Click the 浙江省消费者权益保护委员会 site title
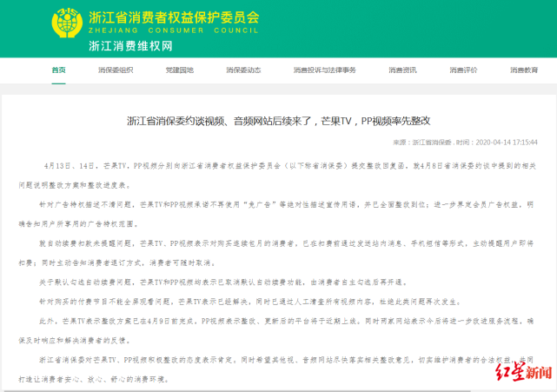The height and width of the screenshot is (392, 557). [x=174, y=17]
